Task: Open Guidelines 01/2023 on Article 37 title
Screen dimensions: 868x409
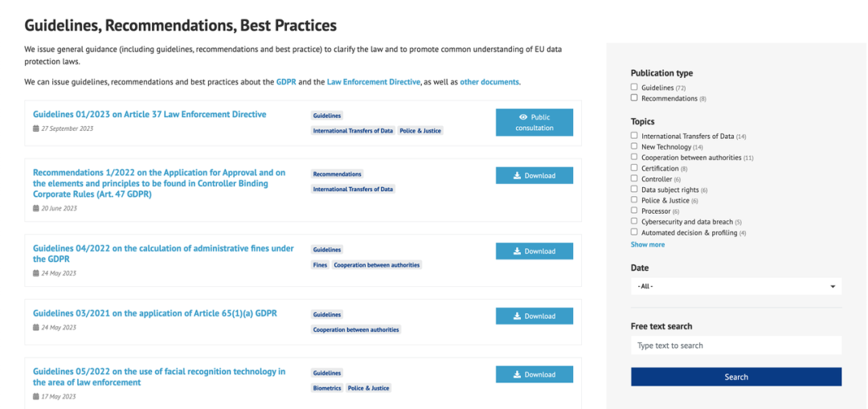Action: point(149,115)
